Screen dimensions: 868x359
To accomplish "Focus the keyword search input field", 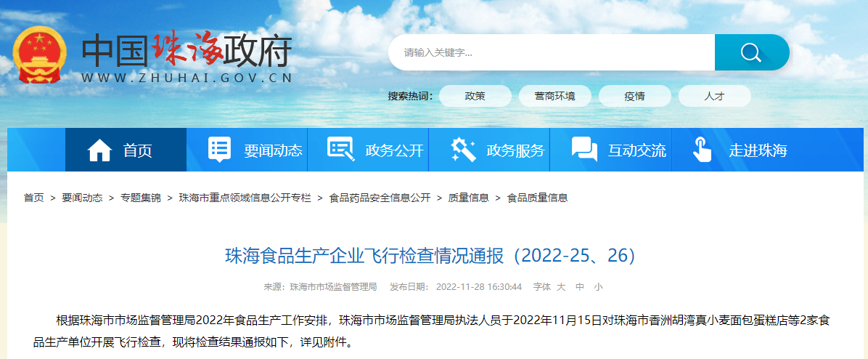I will click(552, 52).
